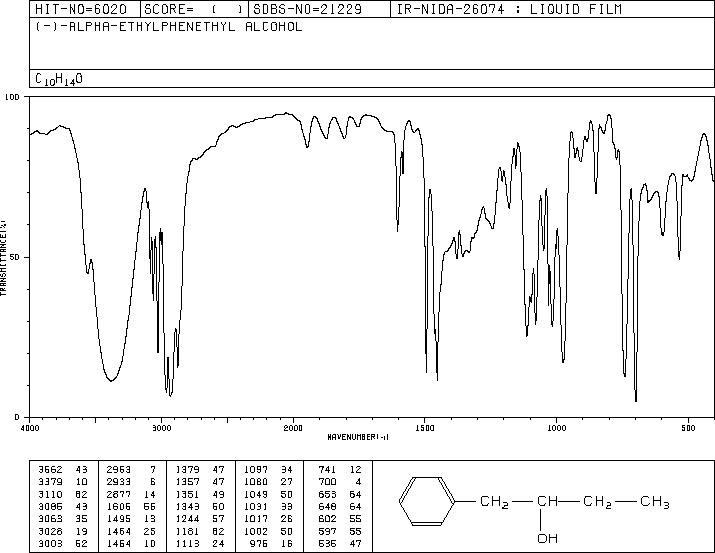The width and height of the screenshot is (715, 553).
Task: Select peak value 3379 in table
Action: (x=50, y=482)
